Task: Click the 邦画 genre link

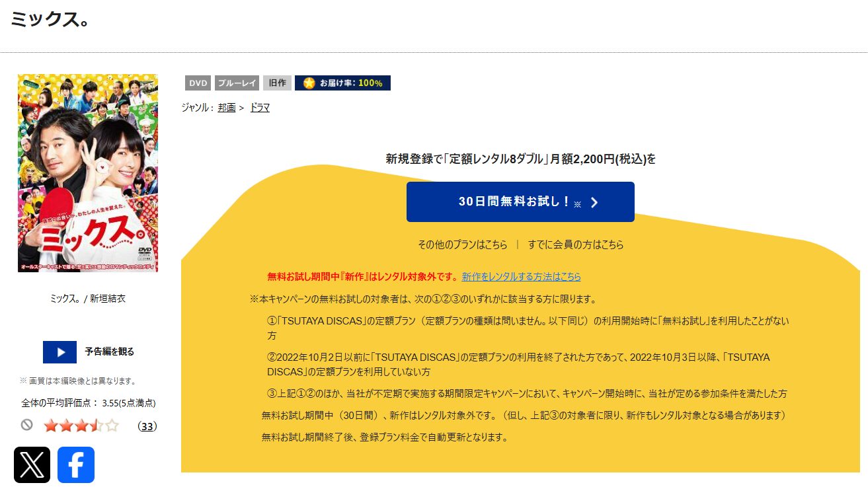Action: coord(227,108)
